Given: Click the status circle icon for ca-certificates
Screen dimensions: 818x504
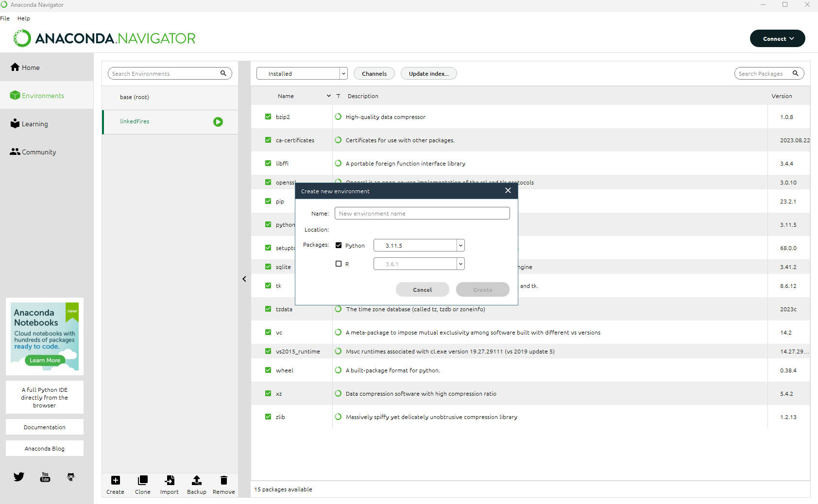Looking at the screenshot, I should pyautogui.click(x=338, y=140).
